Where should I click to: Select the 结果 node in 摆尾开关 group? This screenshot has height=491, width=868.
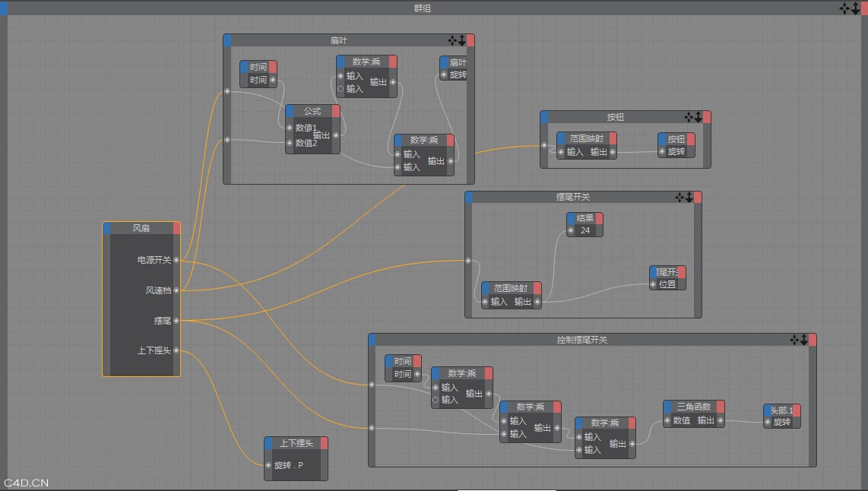point(584,220)
